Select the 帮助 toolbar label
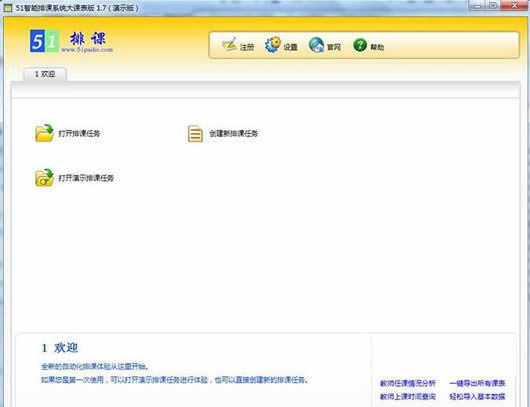 point(377,47)
